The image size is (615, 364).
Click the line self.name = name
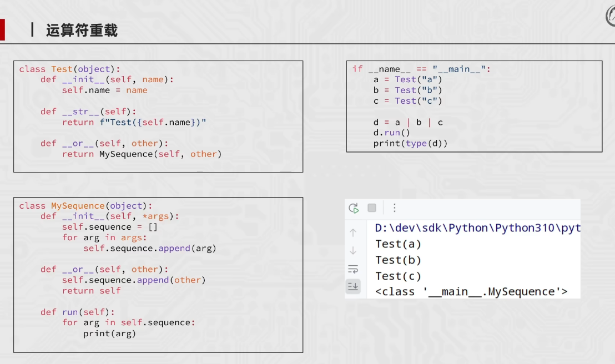pos(105,90)
